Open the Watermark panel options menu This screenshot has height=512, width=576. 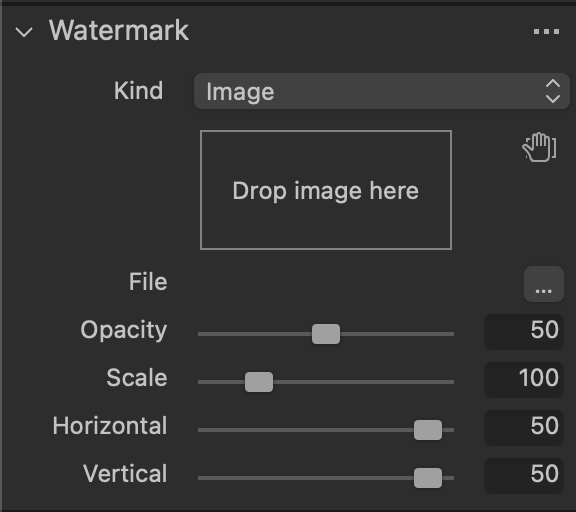546,32
